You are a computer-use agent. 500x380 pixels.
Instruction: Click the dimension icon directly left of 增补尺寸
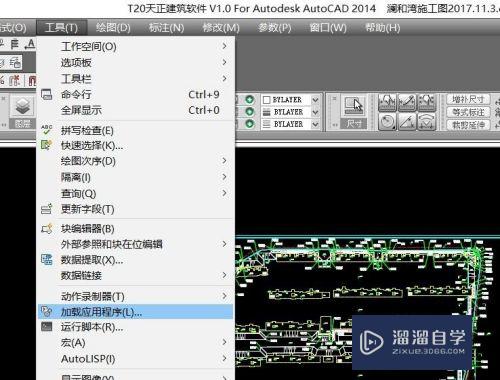click(427, 102)
